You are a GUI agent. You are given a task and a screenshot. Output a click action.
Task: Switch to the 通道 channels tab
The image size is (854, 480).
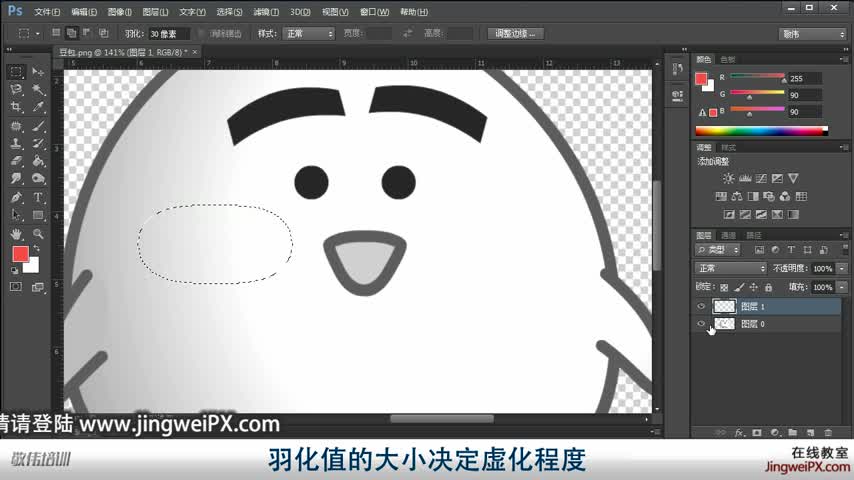point(729,235)
